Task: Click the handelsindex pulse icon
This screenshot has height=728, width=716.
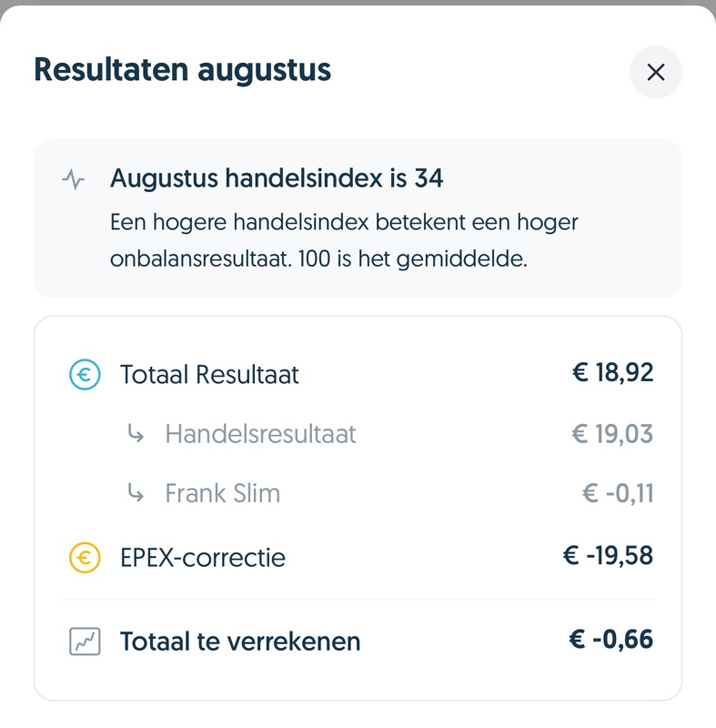Action: click(x=74, y=179)
